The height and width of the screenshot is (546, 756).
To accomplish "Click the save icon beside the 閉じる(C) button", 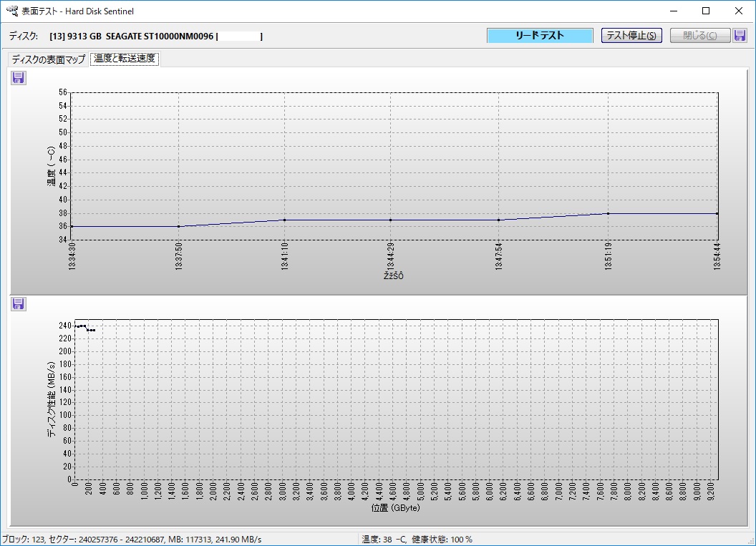I will pyautogui.click(x=740, y=35).
